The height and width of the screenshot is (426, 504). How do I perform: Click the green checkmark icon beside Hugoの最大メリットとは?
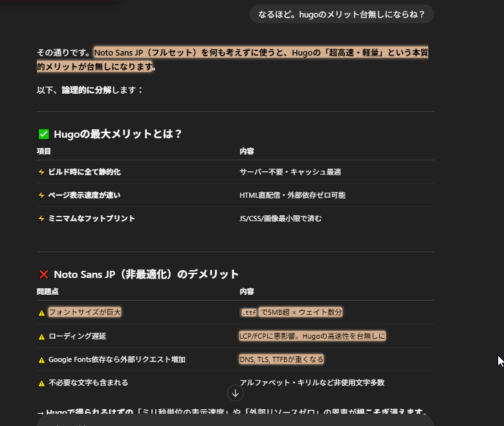click(x=43, y=134)
